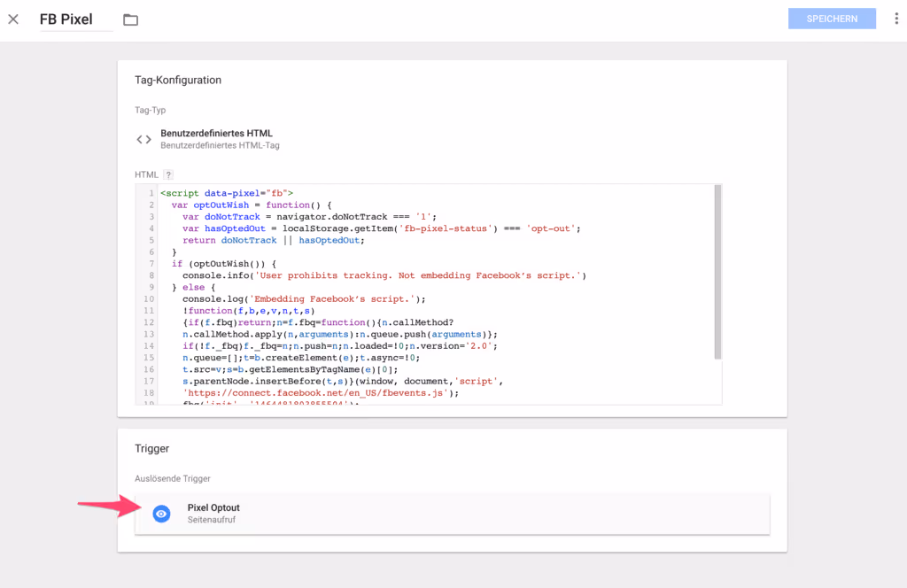Click the Tag-Konfiguration heading
This screenshot has width=907, height=588.
coord(178,80)
